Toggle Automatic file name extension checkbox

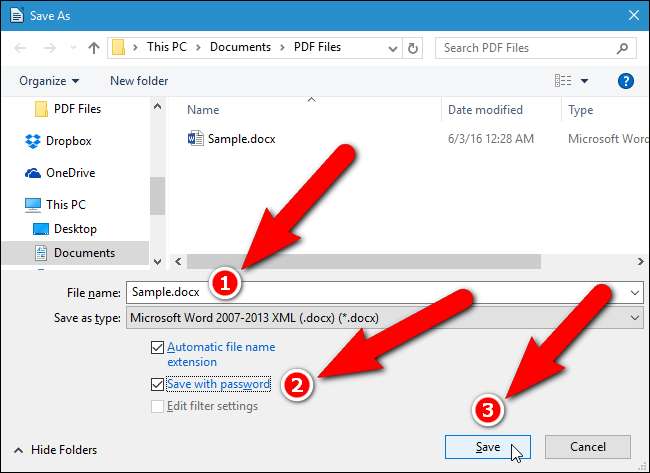click(157, 347)
